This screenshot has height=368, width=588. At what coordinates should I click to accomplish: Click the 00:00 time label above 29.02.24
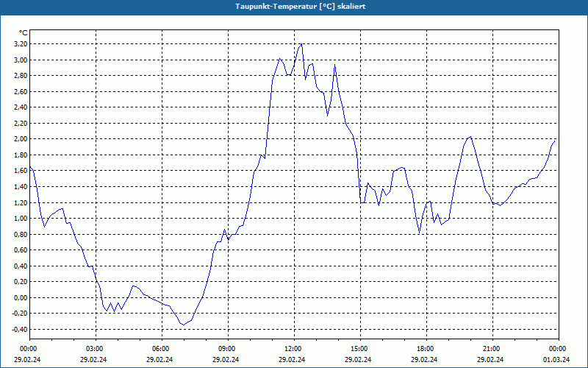point(29,349)
